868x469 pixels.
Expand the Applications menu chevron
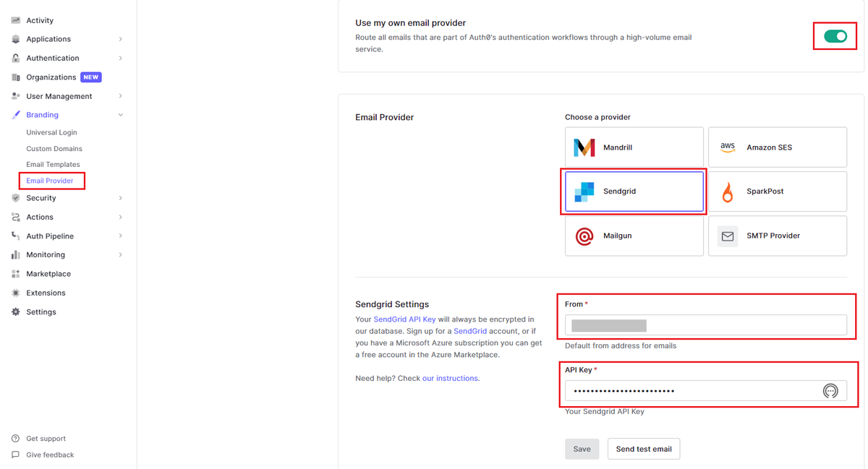pos(120,39)
